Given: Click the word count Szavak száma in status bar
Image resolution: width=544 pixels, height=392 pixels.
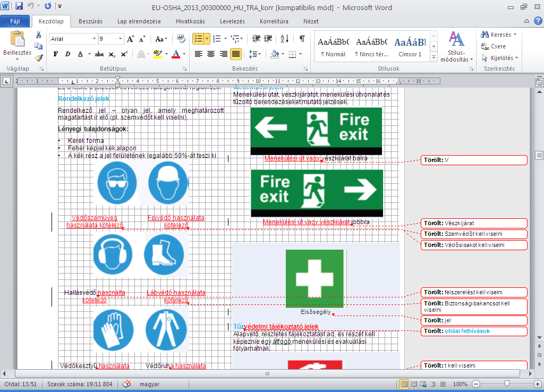Looking at the screenshot, I should coord(80,384).
